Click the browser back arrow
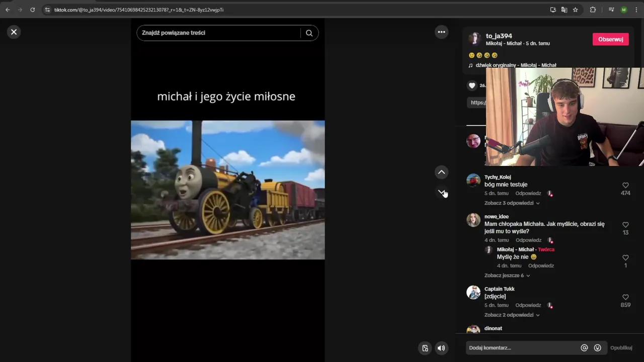 (x=8, y=10)
